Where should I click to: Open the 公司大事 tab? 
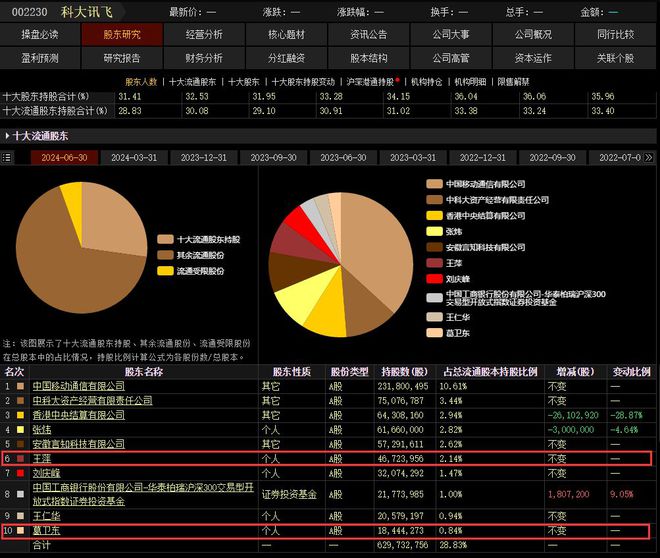coord(451,34)
